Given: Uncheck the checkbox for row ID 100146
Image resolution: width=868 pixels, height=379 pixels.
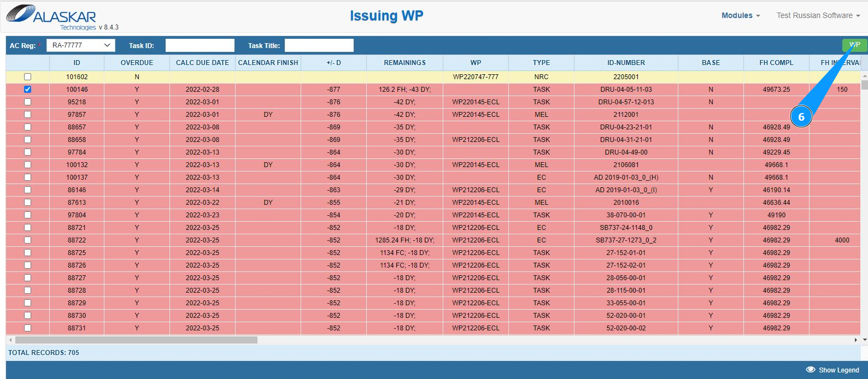Looking at the screenshot, I should coord(28,90).
